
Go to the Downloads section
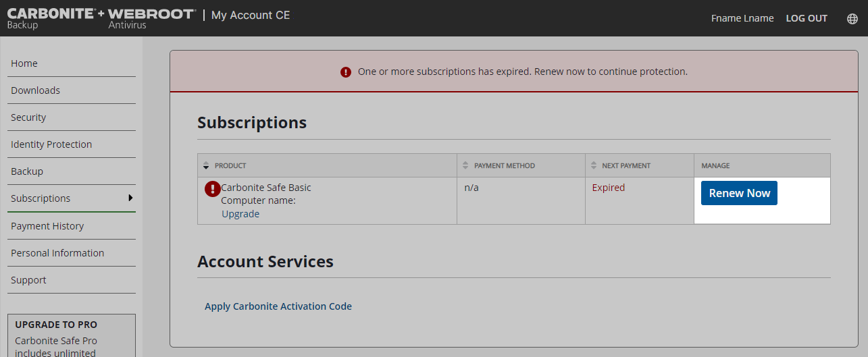click(x=35, y=90)
